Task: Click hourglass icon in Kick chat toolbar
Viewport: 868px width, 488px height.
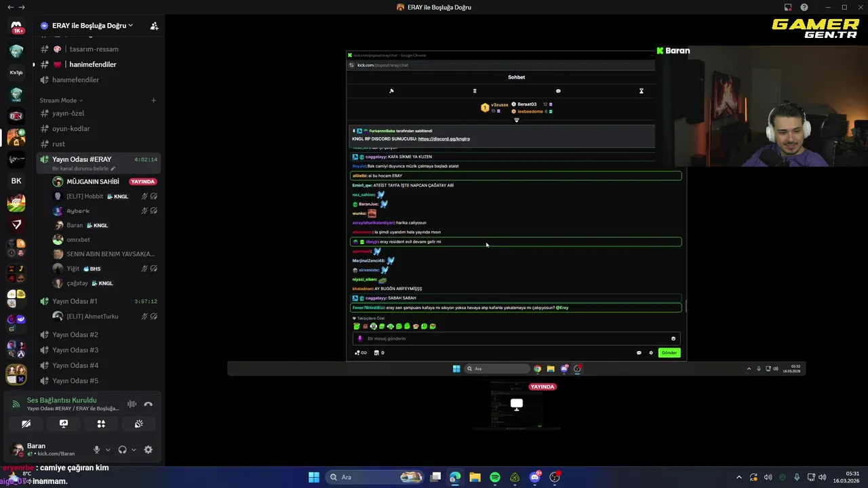Action: point(641,91)
